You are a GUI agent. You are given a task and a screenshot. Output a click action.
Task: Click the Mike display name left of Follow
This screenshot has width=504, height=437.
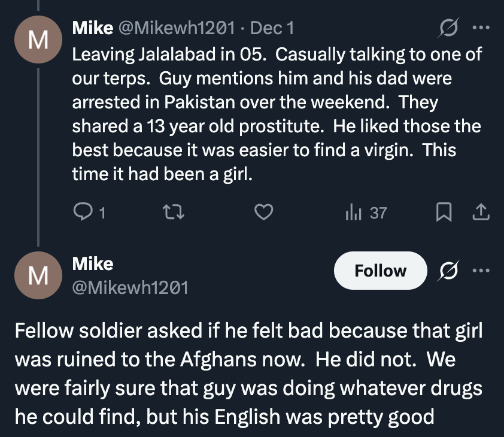click(92, 263)
